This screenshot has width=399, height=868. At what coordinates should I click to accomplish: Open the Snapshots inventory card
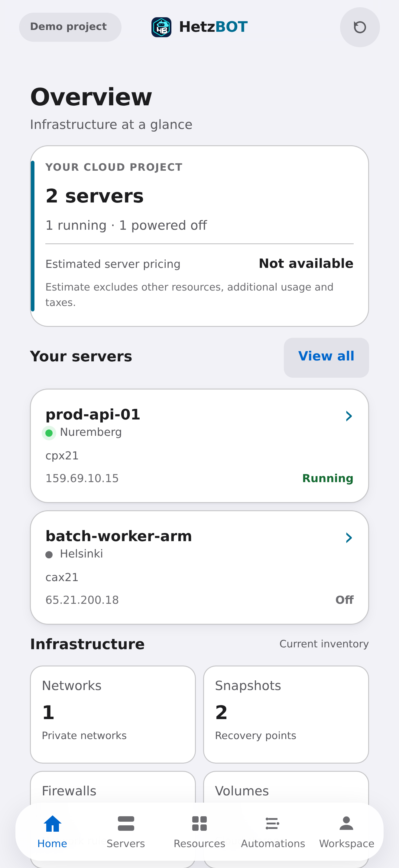tap(286, 714)
